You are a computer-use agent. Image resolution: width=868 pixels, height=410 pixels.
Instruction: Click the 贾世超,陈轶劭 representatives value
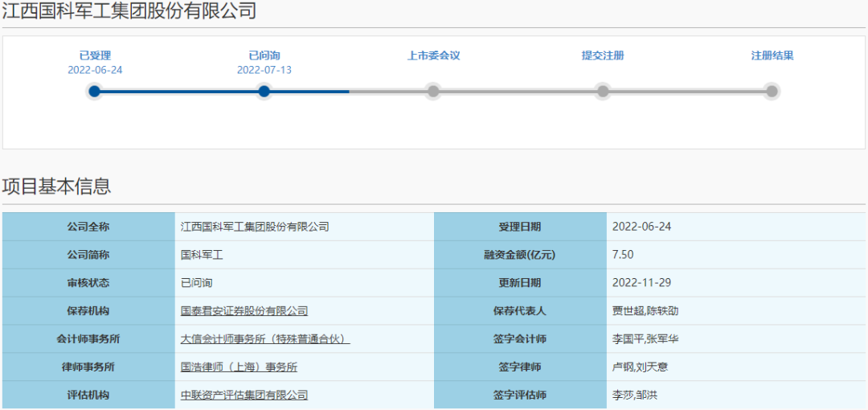645,311
